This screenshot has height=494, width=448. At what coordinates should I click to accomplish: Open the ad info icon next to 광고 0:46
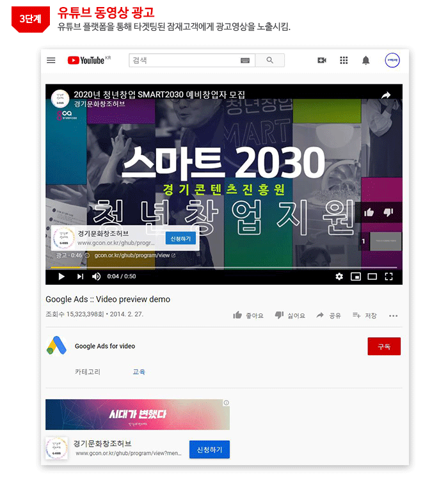pyautogui.click(x=87, y=255)
